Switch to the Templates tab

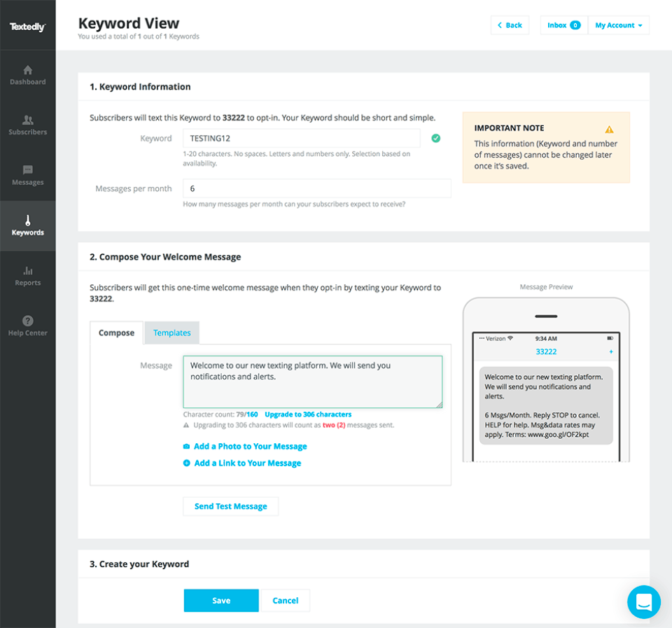[x=172, y=333]
